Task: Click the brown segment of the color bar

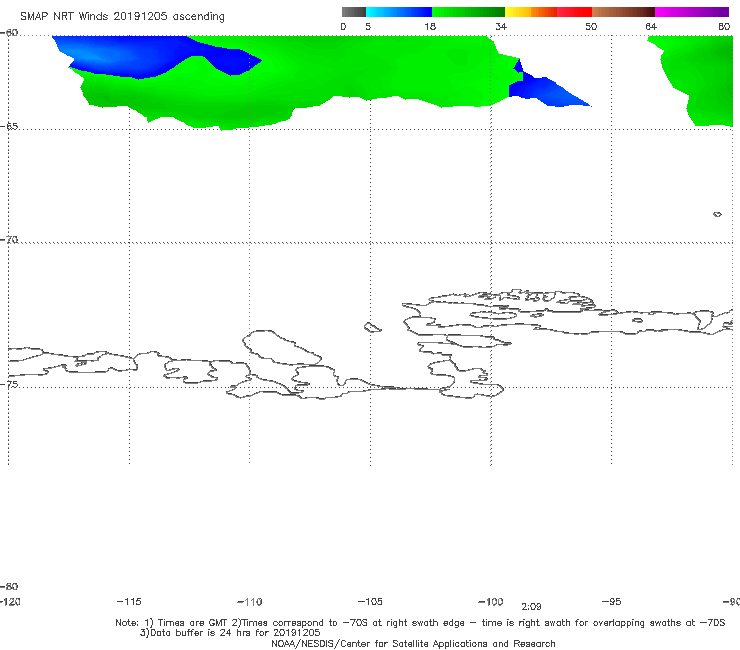Action: [x=623, y=12]
